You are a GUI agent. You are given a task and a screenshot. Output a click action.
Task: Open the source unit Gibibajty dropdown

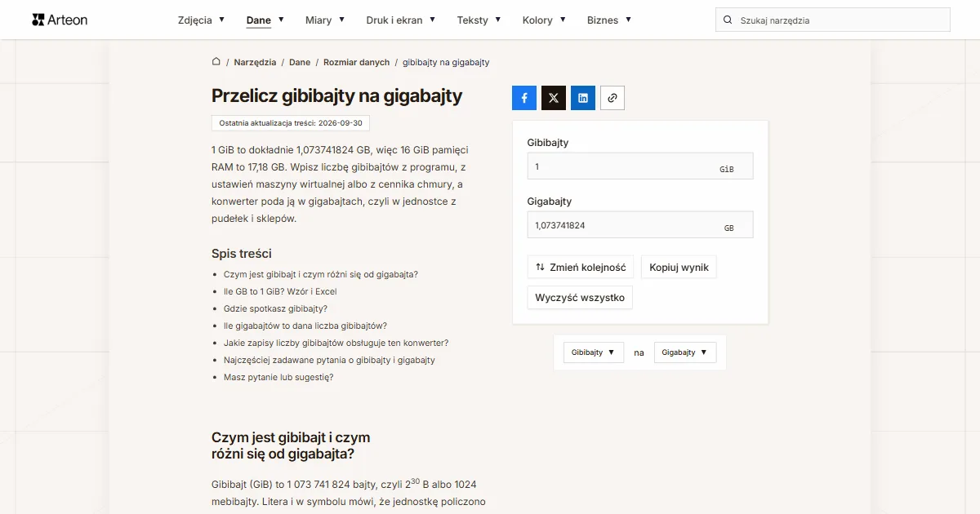point(594,352)
